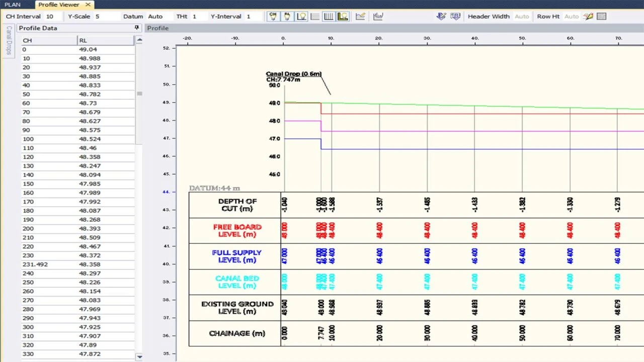Click the DATUM:44 m label
This screenshot has width=644, height=362.
coord(214,188)
